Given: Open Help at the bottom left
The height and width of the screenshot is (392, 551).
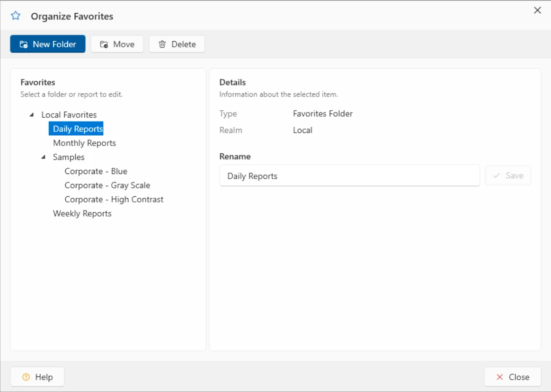Looking at the screenshot, I should coord(37,376).
